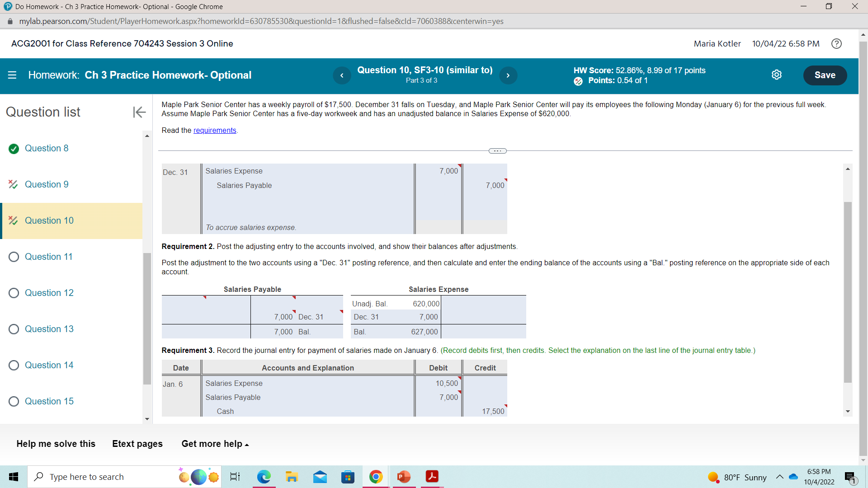The image size is (868, 488).
Task: Click the Salaries Expense debit 10,500 field
Action: (438, 383)
